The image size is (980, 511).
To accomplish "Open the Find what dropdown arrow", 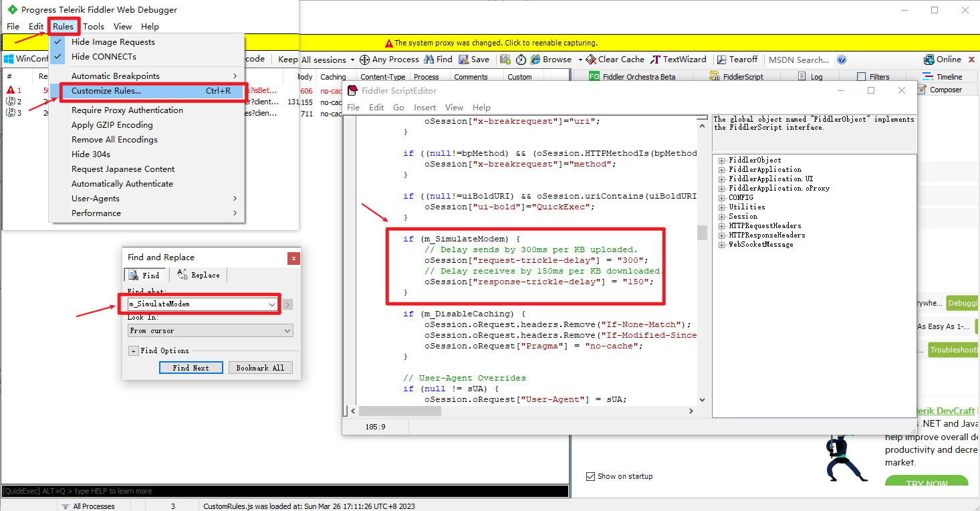I will click(272, 304).
